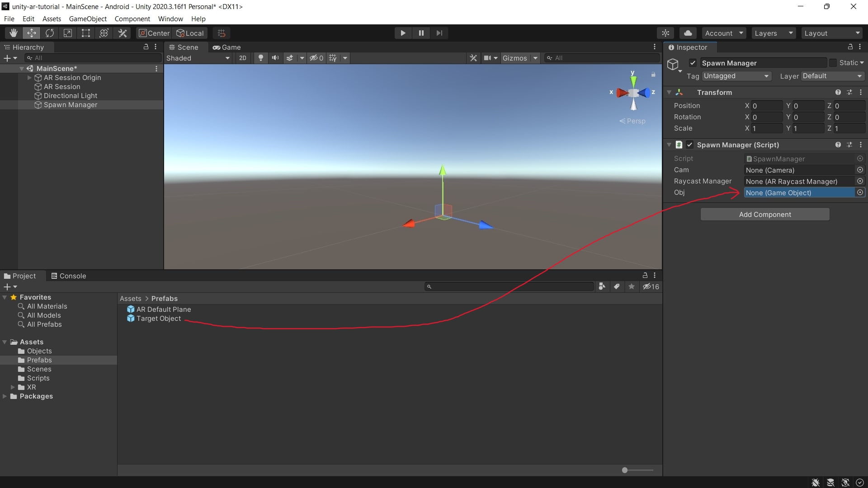This screenshot has width=868, height=488.
Task: Toggle Spawn Manager object active checkbox
Action: [x=693, y=63]
